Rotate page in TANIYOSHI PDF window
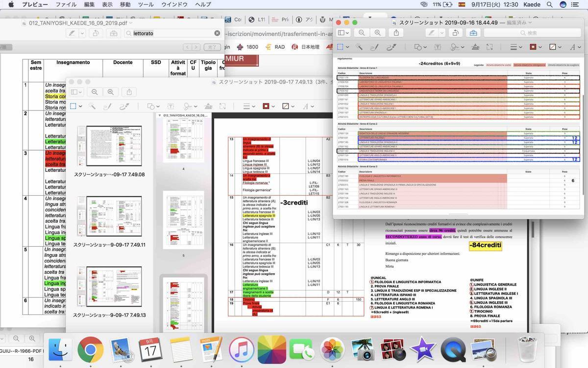Screen dimensions: 588x368 (96, 33)
